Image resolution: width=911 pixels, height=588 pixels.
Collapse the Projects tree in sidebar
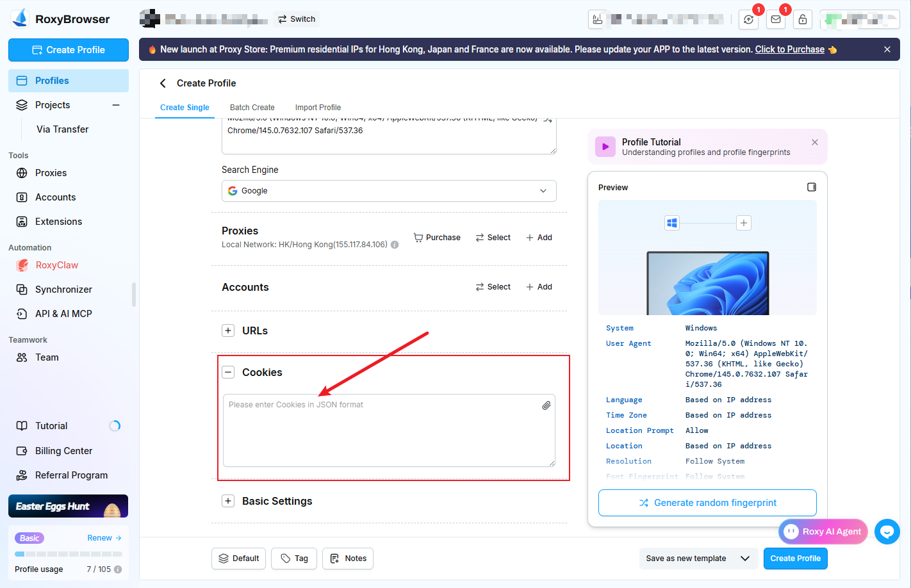click(x=116, y=105)
